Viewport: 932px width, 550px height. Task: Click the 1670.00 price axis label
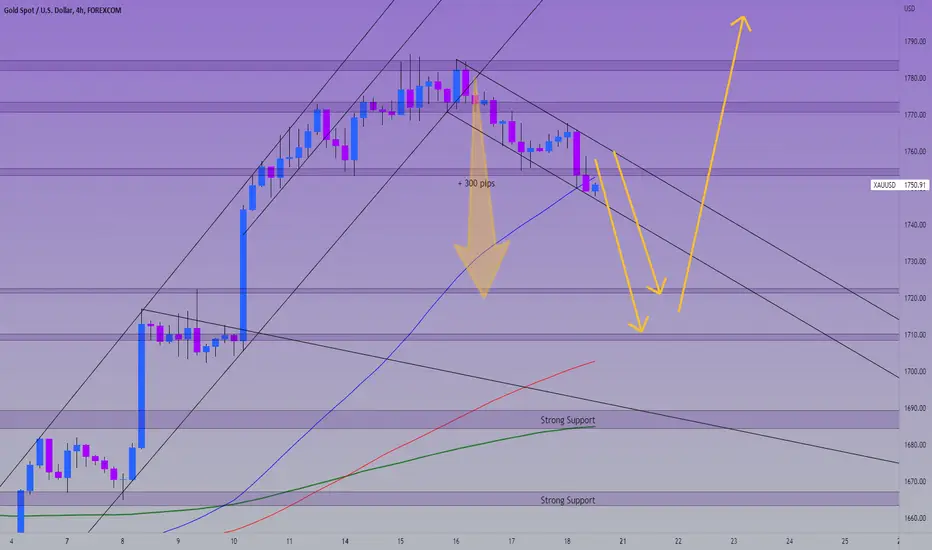pyautogui.click(x=915, y=481)
